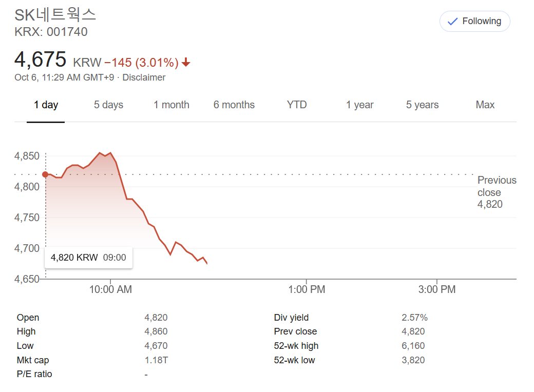Click the chart line's latest price endpoint

(x=207, y=263)
